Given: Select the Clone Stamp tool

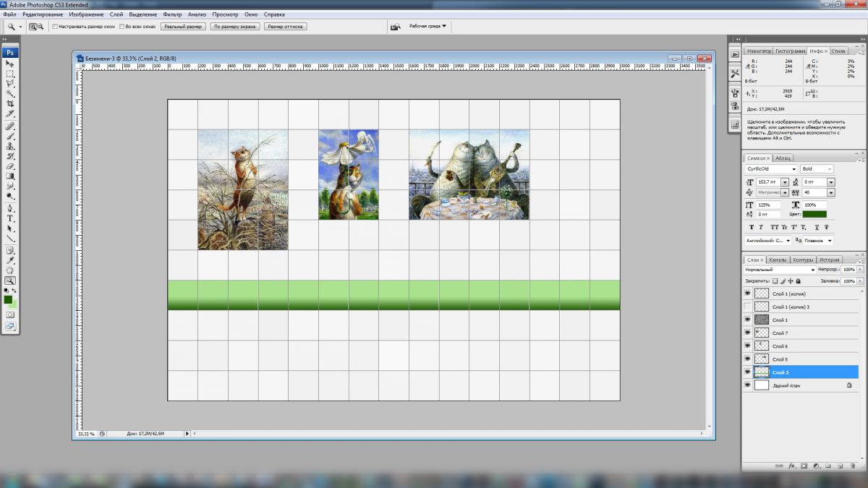Looking at the screenshot, I should [10, 146].
